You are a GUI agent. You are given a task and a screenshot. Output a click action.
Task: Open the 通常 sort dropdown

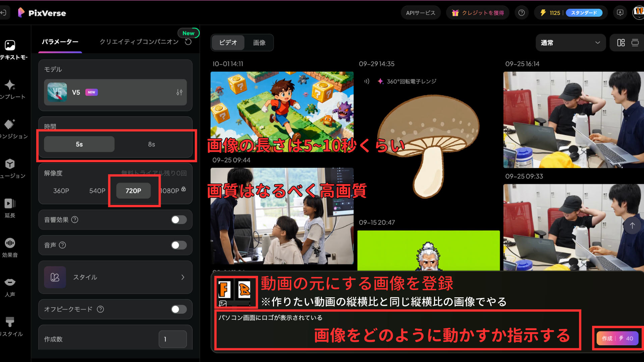(x=570, y=43)
